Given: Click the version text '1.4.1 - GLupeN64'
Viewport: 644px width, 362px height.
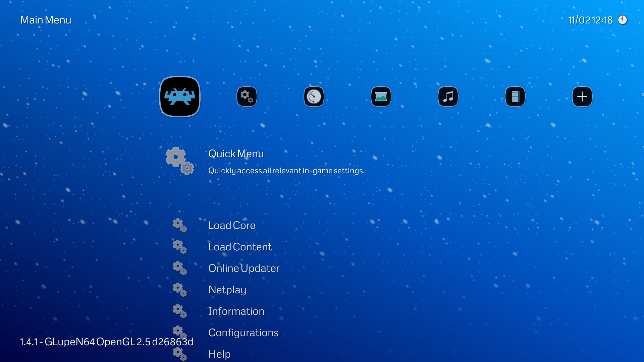Looking at the screenshot, I should point(57,342).
